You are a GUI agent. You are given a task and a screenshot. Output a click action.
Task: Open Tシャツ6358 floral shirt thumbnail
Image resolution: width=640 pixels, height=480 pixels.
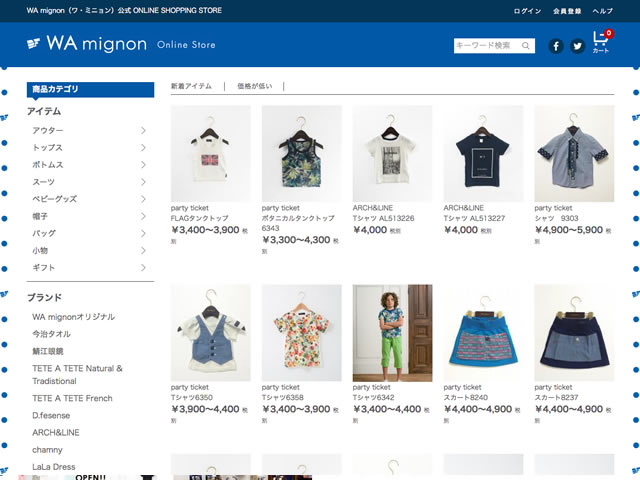point(302,333)
